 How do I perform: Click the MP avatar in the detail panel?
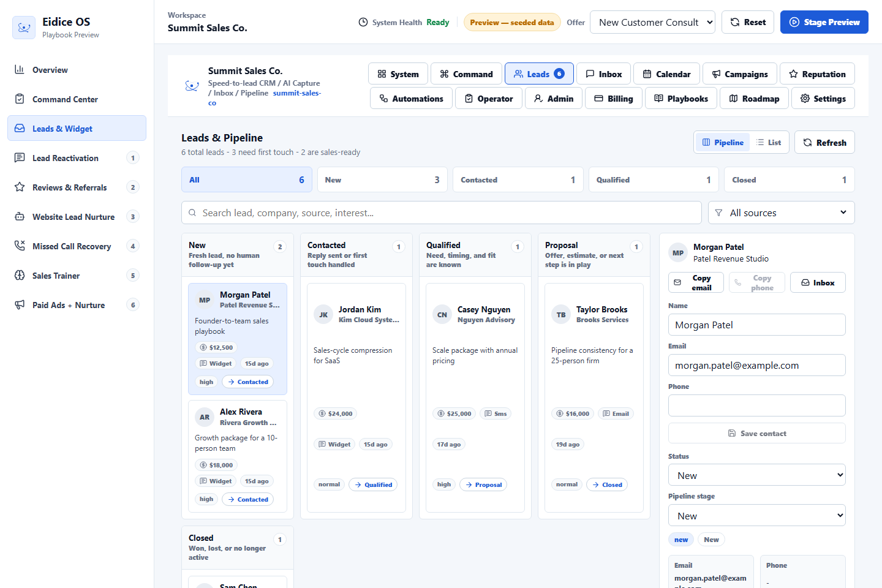coord(678,252)
